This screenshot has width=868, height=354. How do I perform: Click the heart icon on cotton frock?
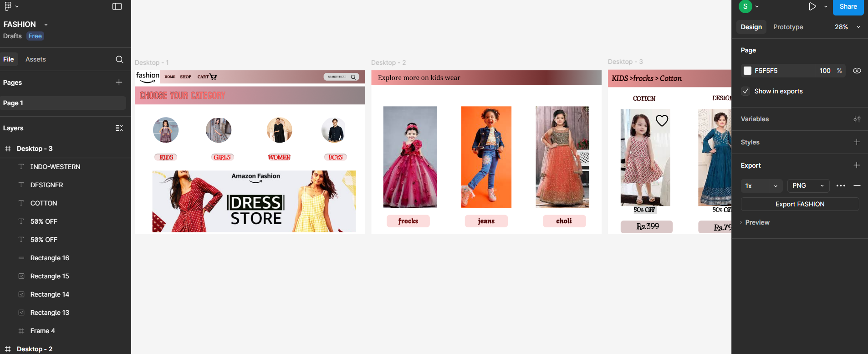click(662, 121)
